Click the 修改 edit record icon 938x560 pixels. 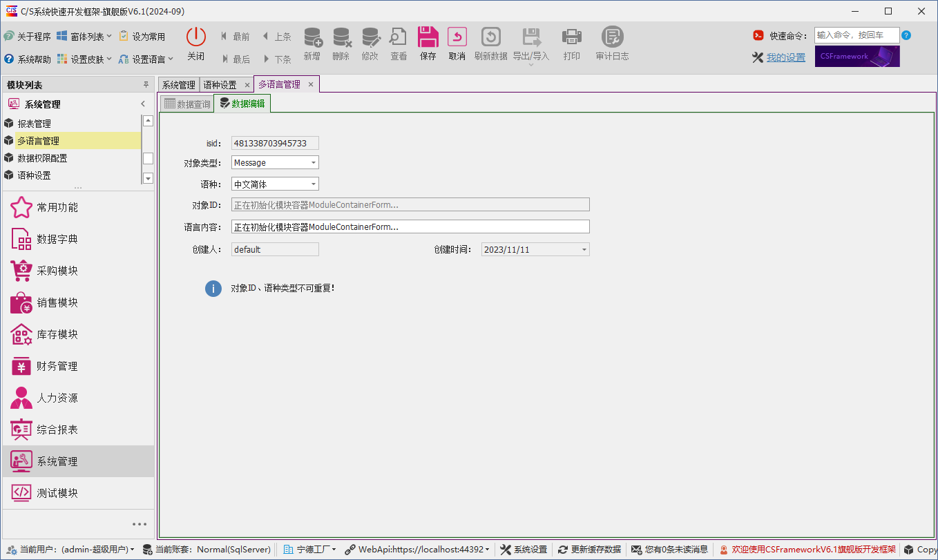[370, 37]
